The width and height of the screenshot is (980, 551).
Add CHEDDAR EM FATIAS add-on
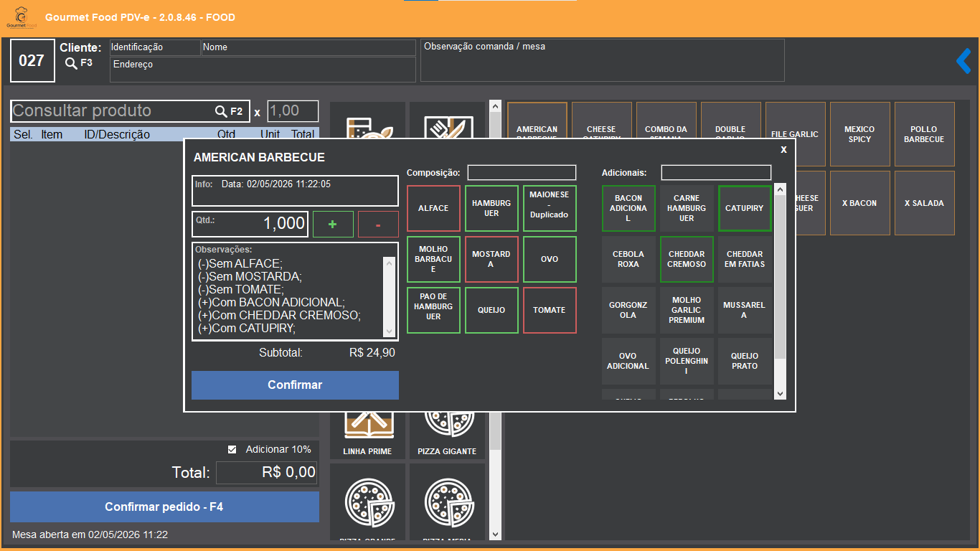tap(745, 259)
